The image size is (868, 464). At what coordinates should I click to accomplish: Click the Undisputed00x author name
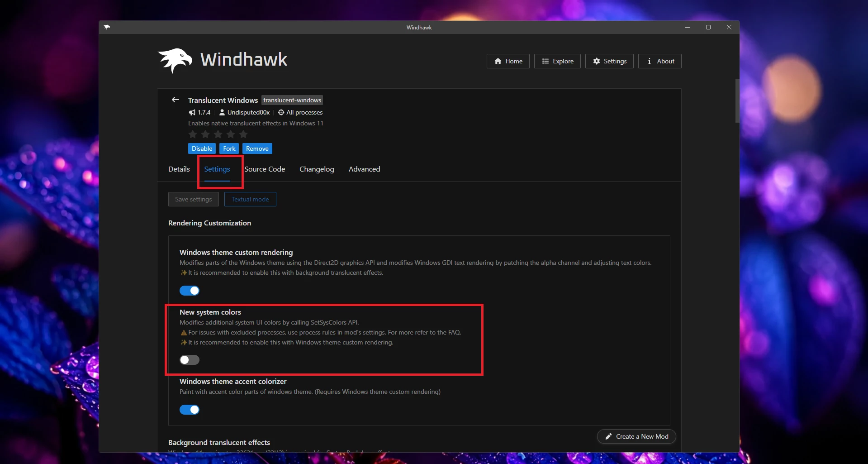click(248, 112)
